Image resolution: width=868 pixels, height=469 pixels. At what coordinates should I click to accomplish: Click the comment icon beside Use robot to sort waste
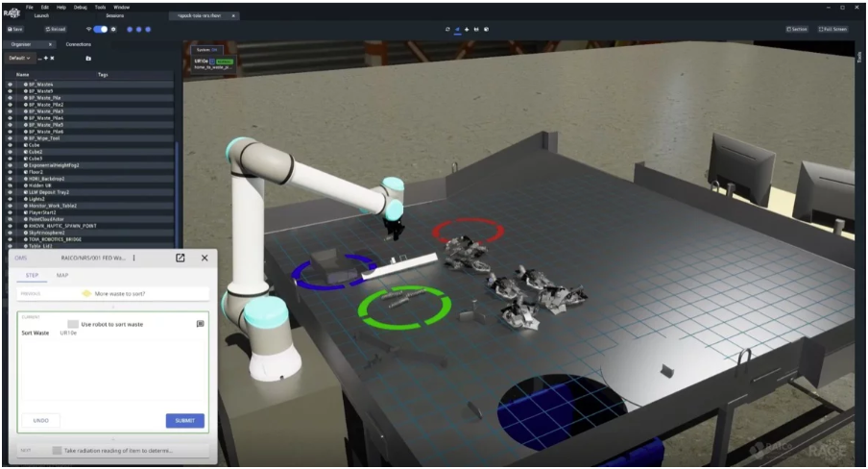tap(201, 323)
